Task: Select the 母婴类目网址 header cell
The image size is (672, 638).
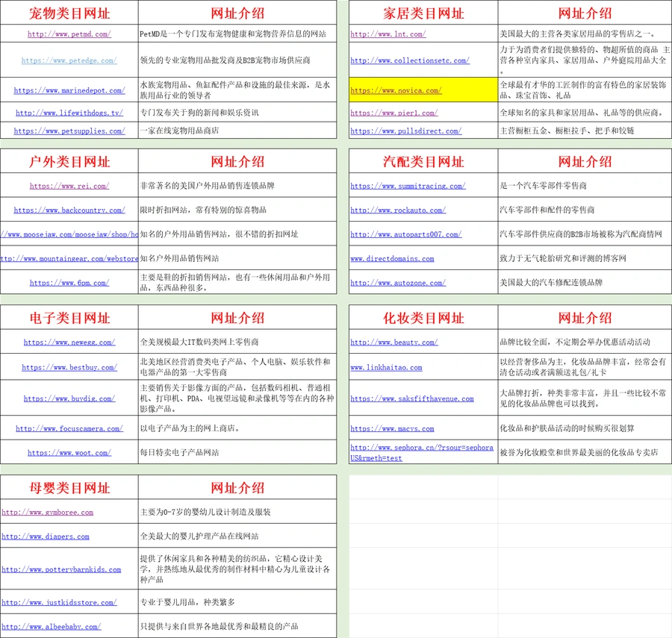Action: [69, 488]
